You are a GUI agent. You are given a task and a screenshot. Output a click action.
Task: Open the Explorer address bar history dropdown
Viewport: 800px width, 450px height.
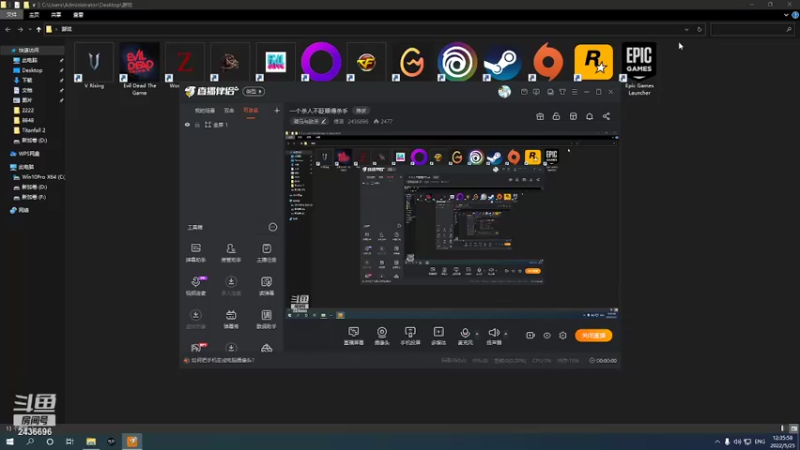point(686,30)
